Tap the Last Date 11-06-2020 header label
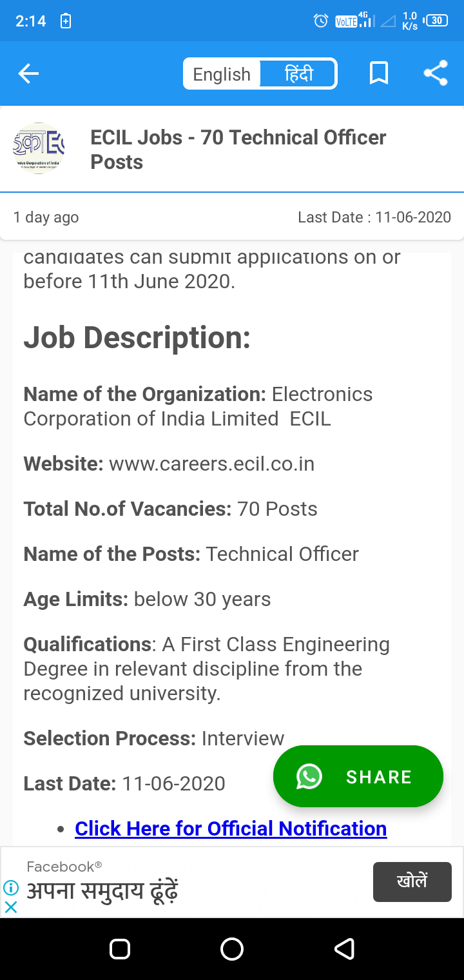Image resolution: width=464 pixels, height=980 pixels. (x=374, y=217)
